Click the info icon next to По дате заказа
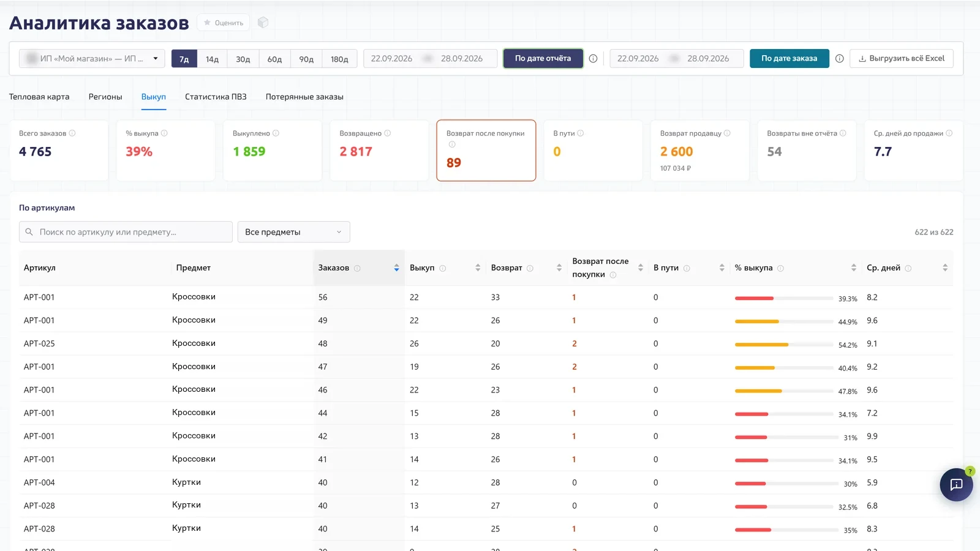This screenshot has height=551, width=980. coord(839,59)
